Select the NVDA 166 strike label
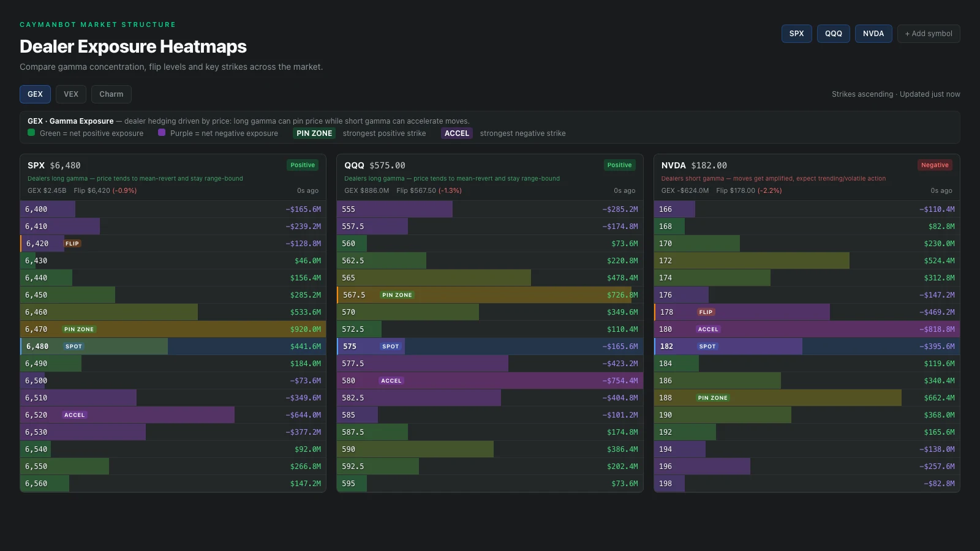The image size is (980, 551). 665,209
